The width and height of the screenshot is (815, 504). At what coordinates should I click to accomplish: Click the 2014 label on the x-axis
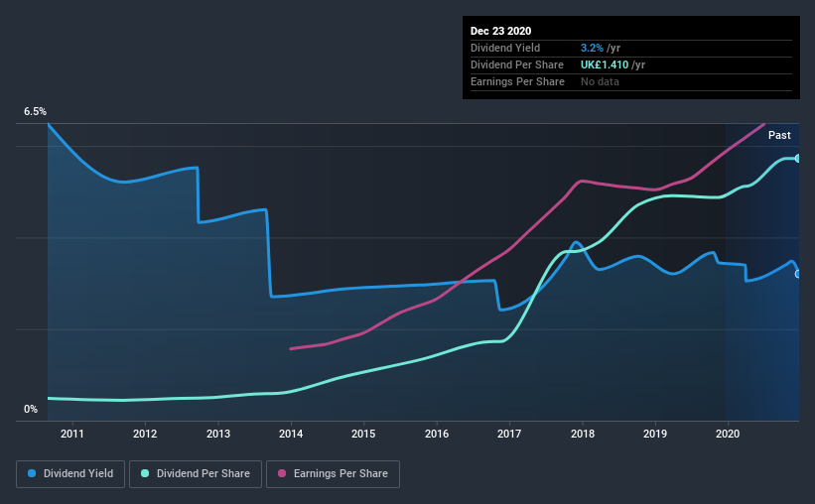(291, 434)
